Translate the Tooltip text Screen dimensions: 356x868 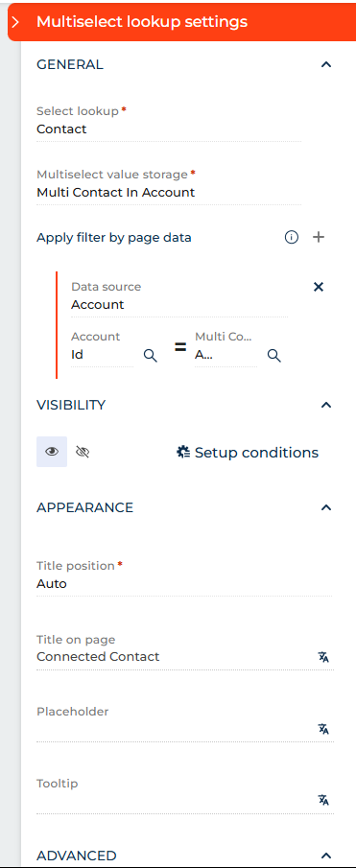324,800
